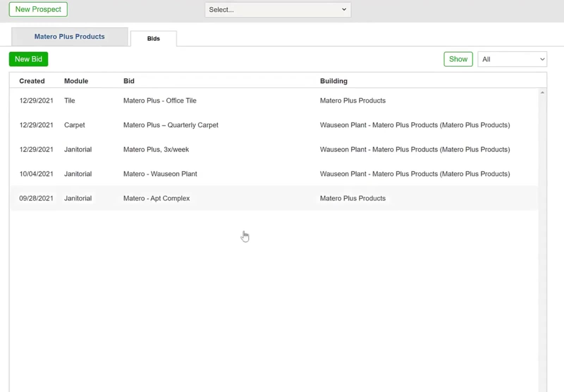Click the Bid column header
Viewport: 564px width, 392px height.
point(129,81)
